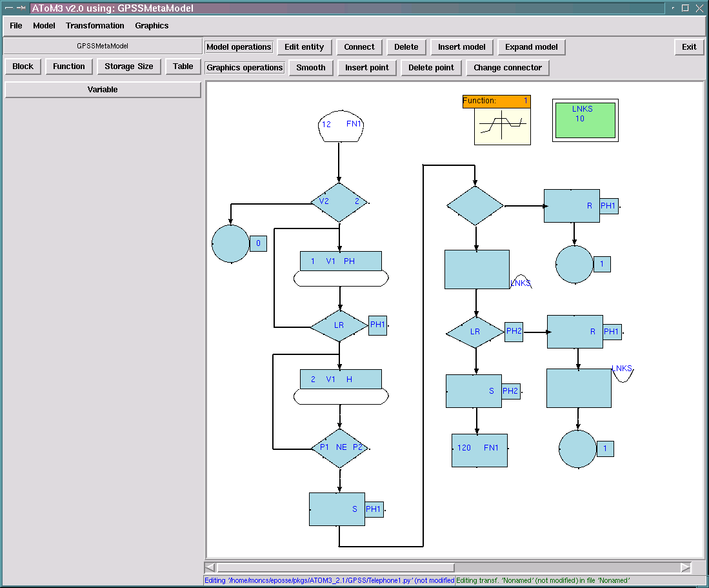
Task: Select the 12 FN1 generate block
Action: click(x=341, y=127)
